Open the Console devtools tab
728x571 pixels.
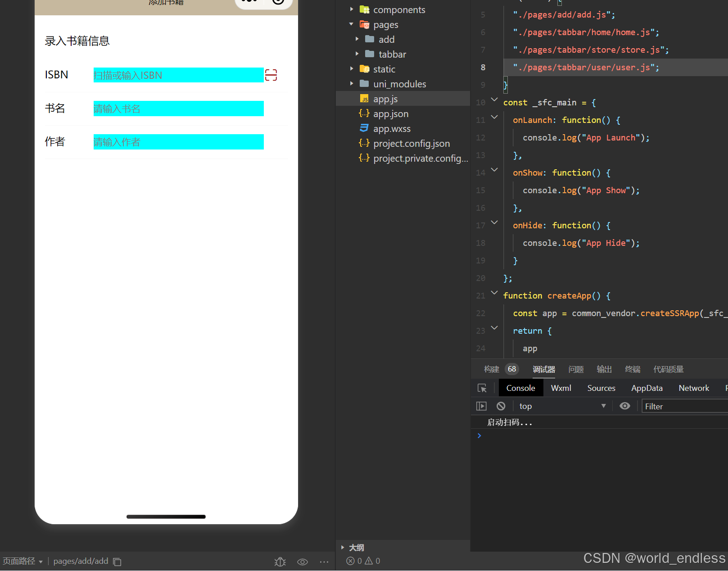pyautogui.click(x=521, y=388)
